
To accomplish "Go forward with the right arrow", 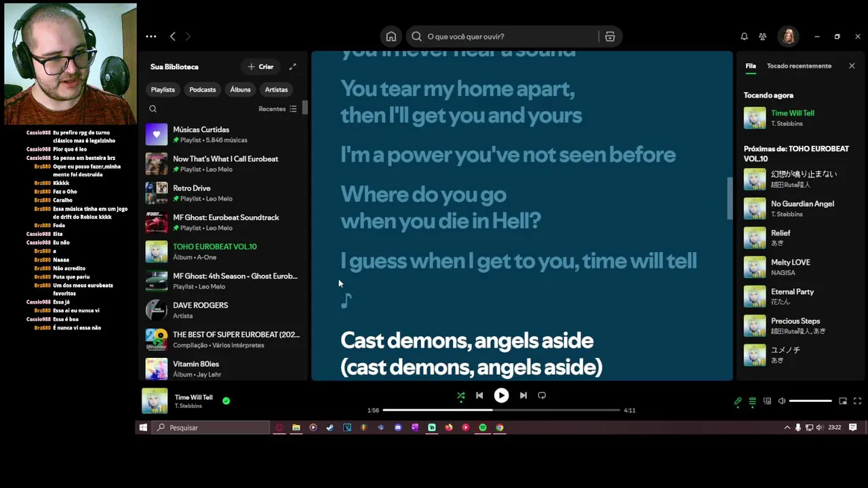I will click(x=188, y=37).
